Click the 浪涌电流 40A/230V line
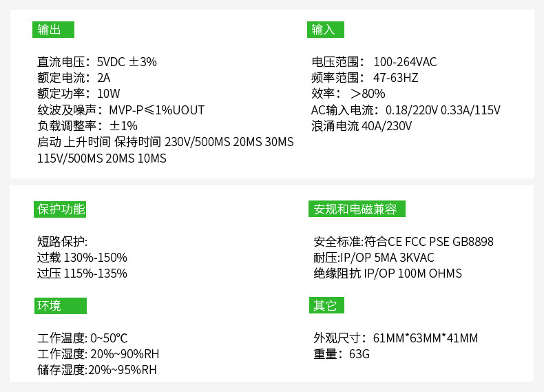 click(x=362, y=126)
